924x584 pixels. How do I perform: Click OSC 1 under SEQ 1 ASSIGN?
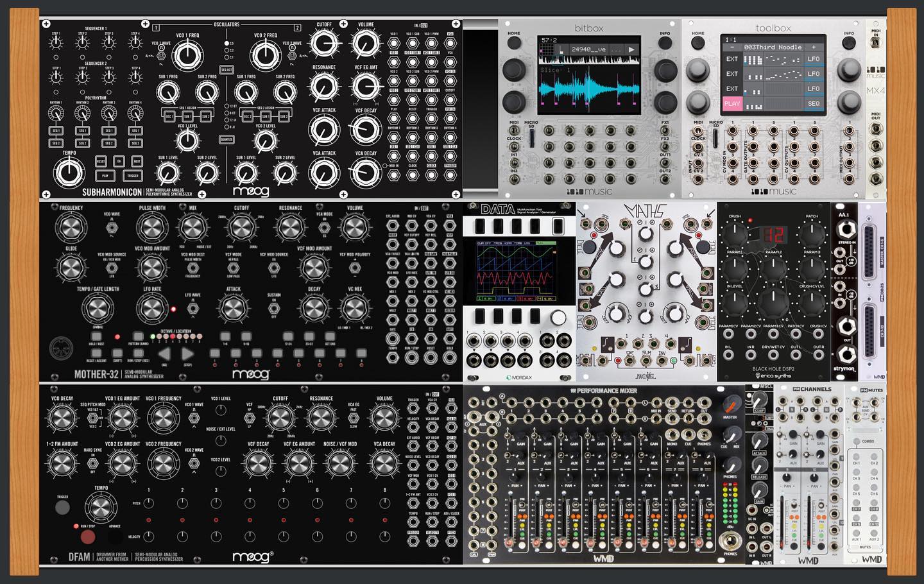pyautogui.click(x=170, y=117)
